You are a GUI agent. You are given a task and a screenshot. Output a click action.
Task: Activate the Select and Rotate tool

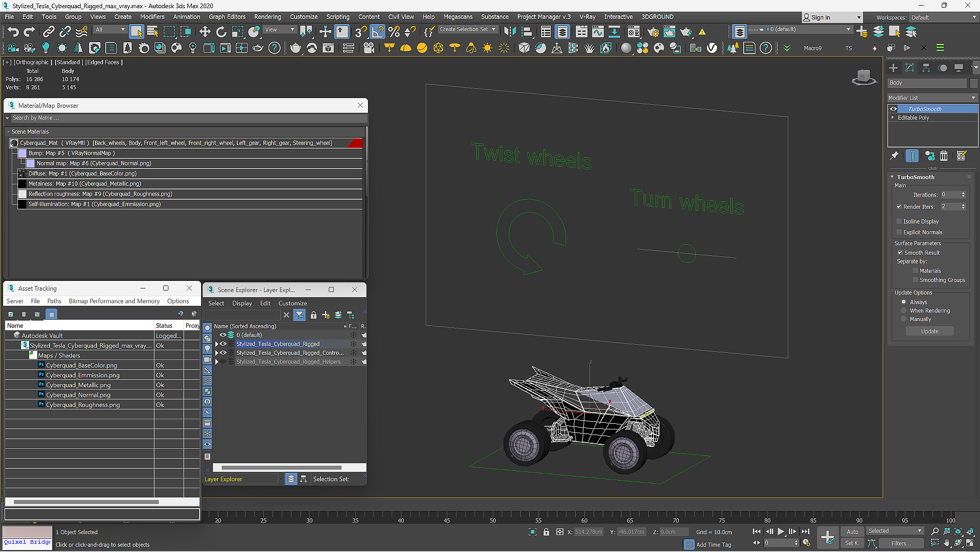point(221,32)
